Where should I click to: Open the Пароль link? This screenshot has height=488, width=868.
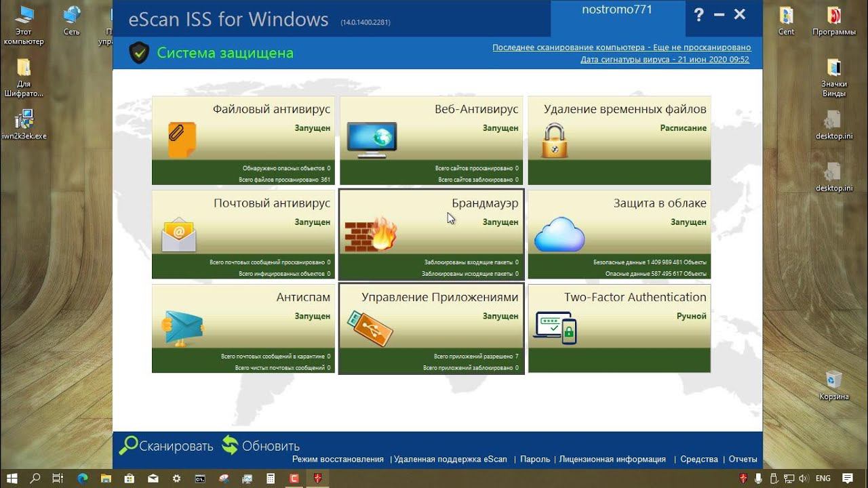pos(535,460)
